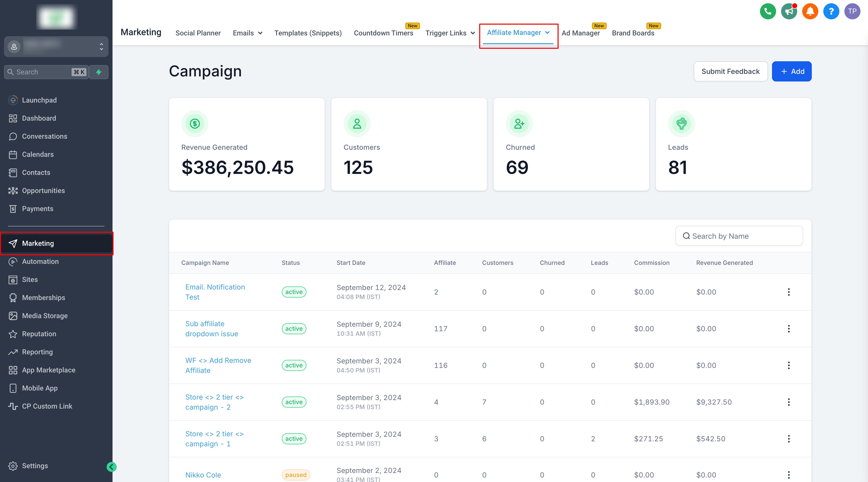
Task: Click the green phone dialer icon
Action: click(x=768, y=12)
